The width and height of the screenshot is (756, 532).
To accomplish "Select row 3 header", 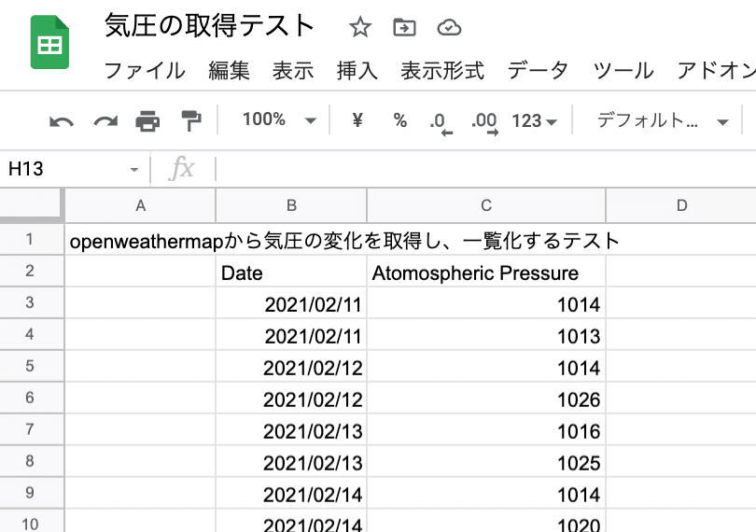I will point(30,302).
